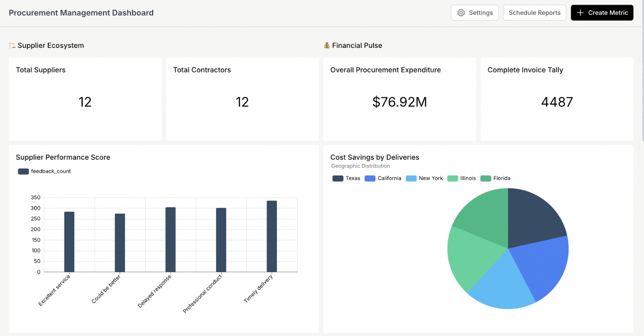
Task: Click the plus icon in Create Metric
Action: (580, 13)
